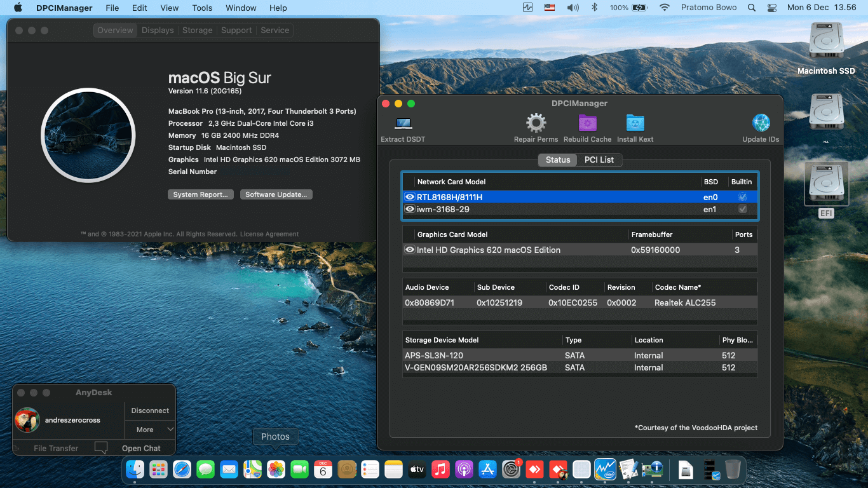Open the Apple menu
868x488 pixels.
pos(18,8)
